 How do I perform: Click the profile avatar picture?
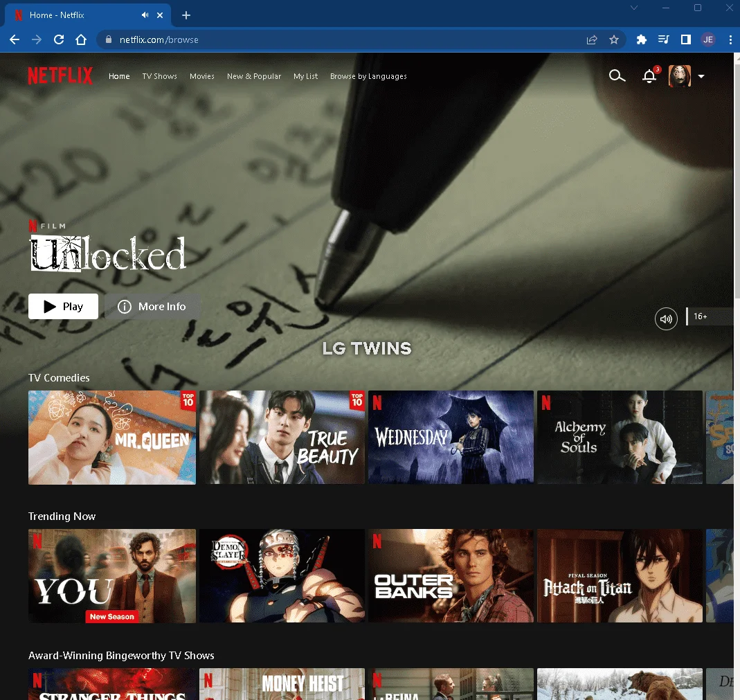tap(680, 76)
